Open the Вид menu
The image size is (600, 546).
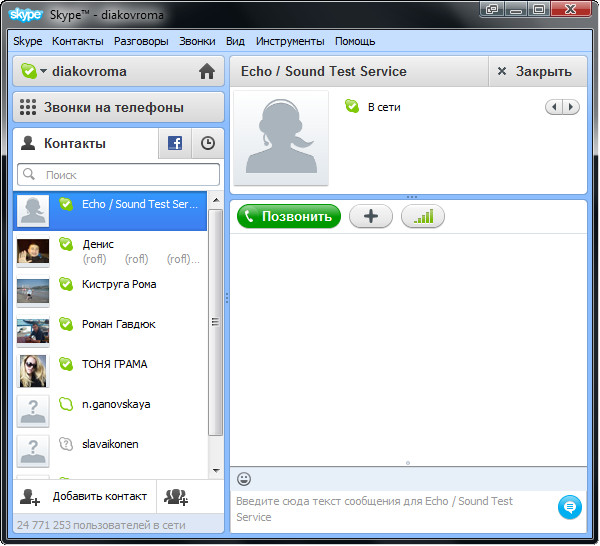pos(235,41)
